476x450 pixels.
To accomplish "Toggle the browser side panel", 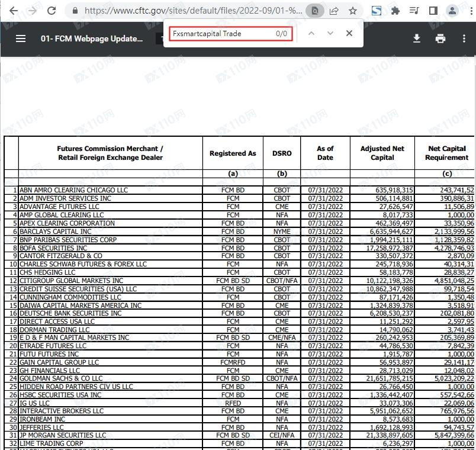I will tap(433, 11).
